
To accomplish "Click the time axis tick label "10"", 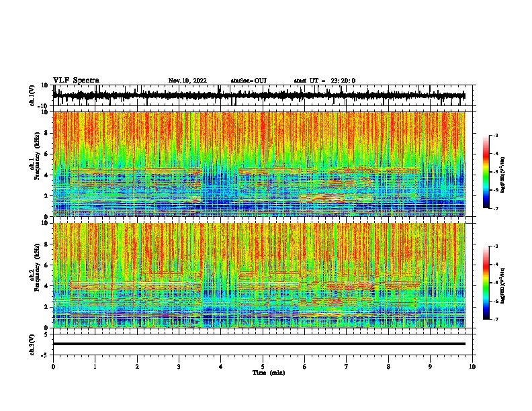I will point(472,367).
